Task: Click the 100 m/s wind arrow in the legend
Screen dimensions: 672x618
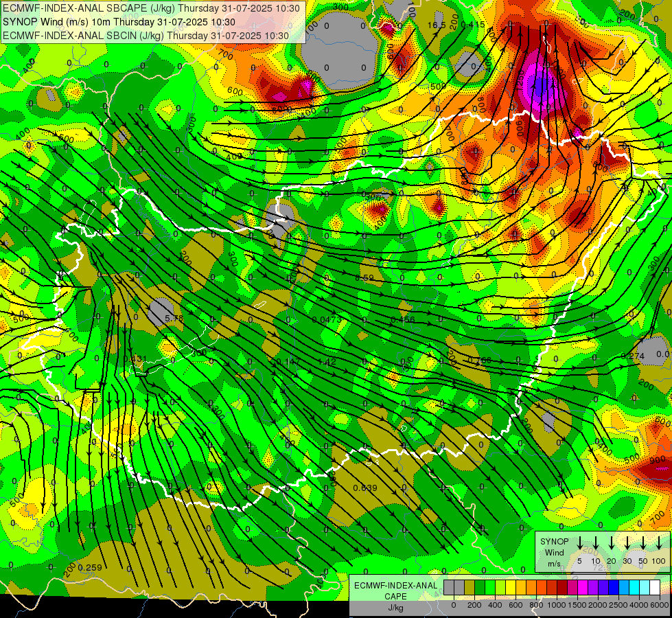Action: coord(659,543)
